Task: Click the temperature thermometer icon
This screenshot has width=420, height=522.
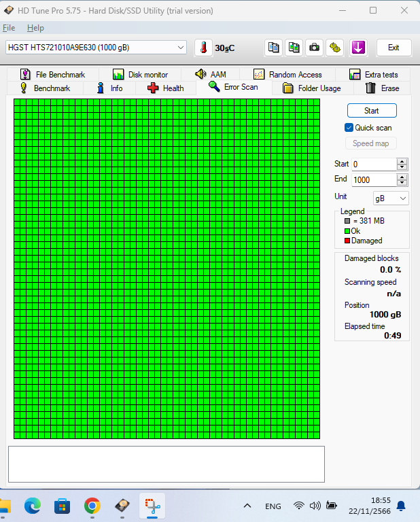Action: pos(203,48)
